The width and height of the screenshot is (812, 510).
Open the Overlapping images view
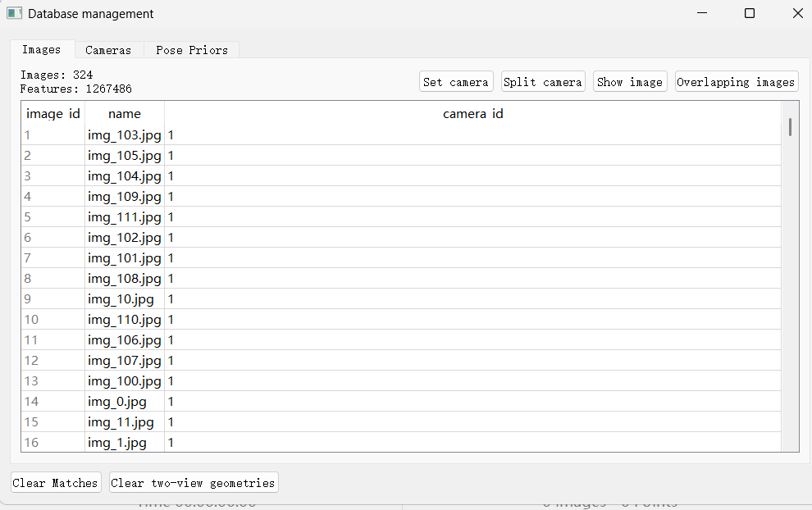[736, 82]
